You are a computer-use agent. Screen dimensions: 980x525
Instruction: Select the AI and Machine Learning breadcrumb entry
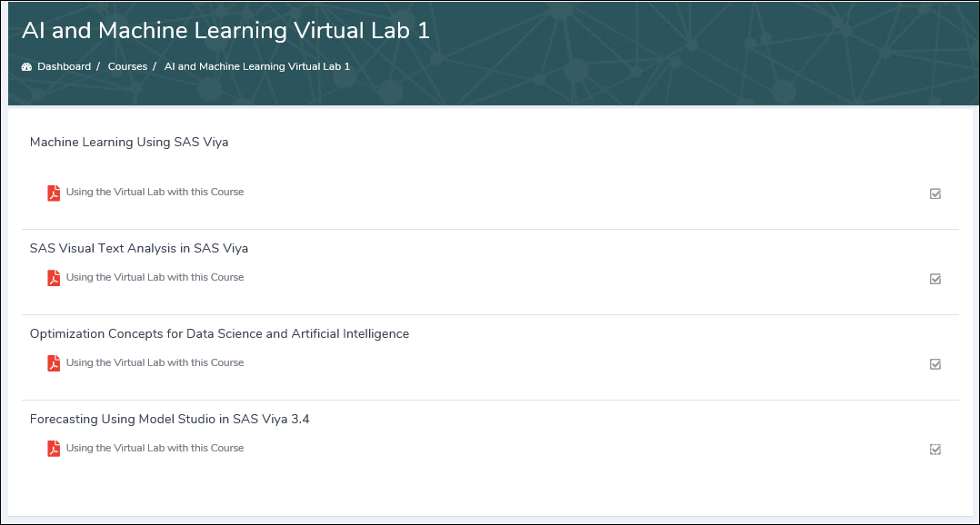pyautogui.click(x=257, y=65)
